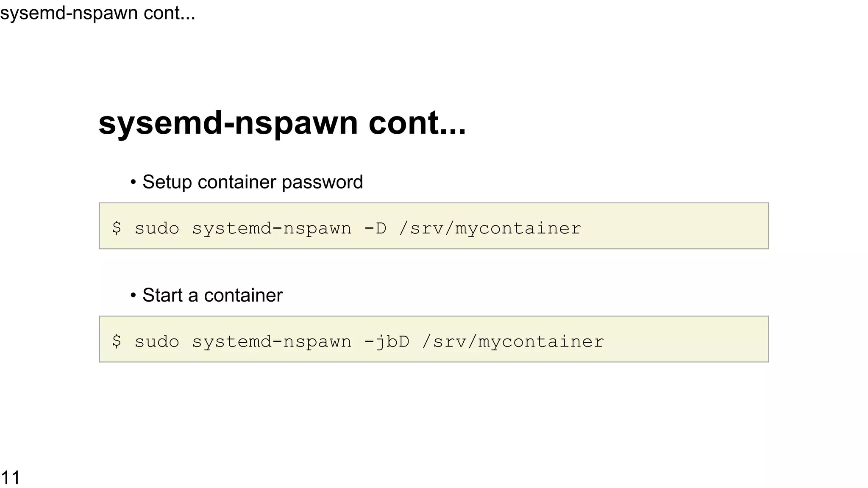Click the '-jbD' flag in the second command
This screenshot has height=488, width=868.
coord(387,341)
